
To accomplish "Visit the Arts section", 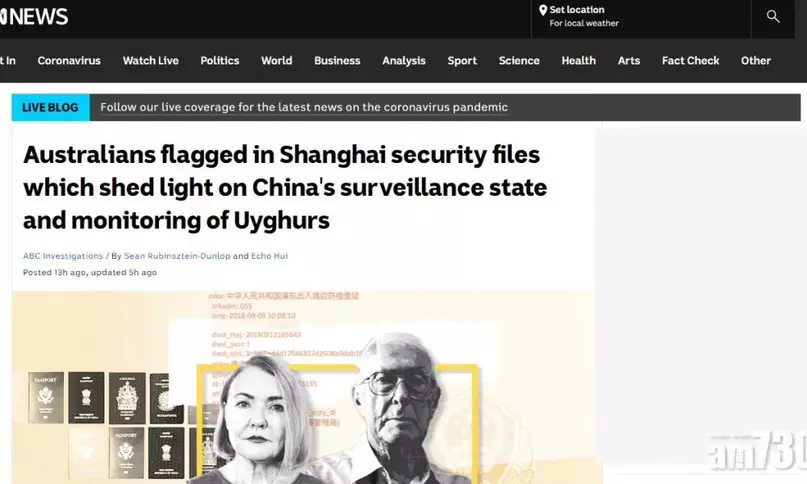I will pos(629,61).
